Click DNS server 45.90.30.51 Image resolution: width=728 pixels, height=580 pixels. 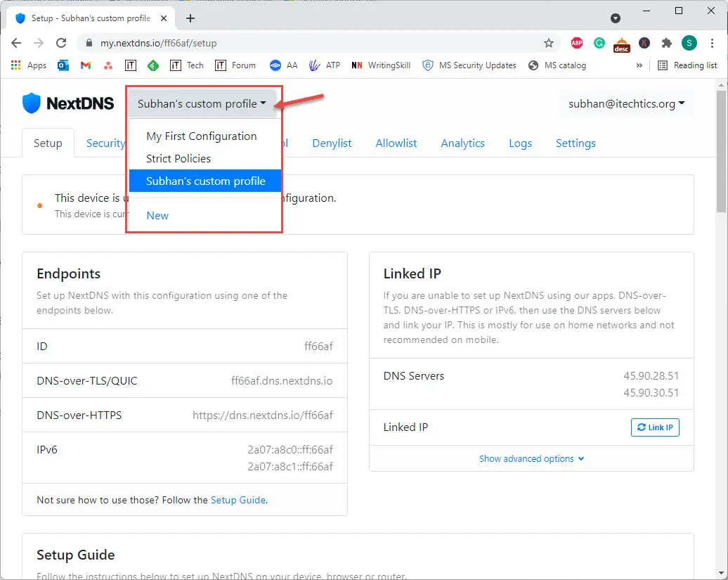coord(651,393)
